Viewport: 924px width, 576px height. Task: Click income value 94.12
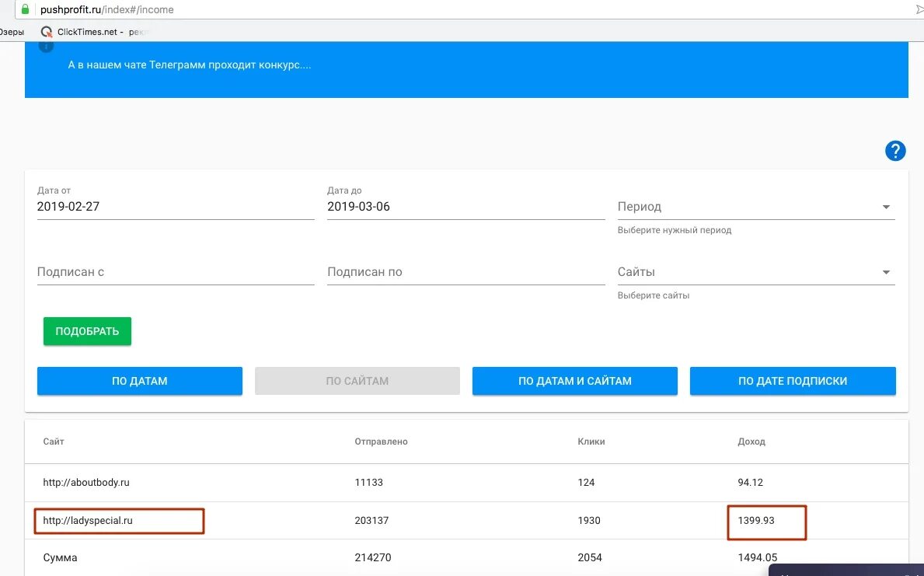click(x=750, y=482)
